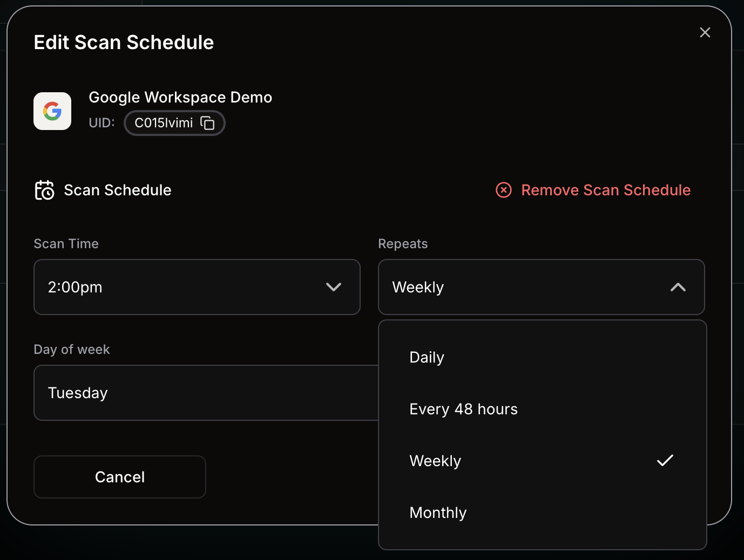The image size is (744, 560).
Task: Collapse the Repeats dropdown
Action: [x=541, y=287]
